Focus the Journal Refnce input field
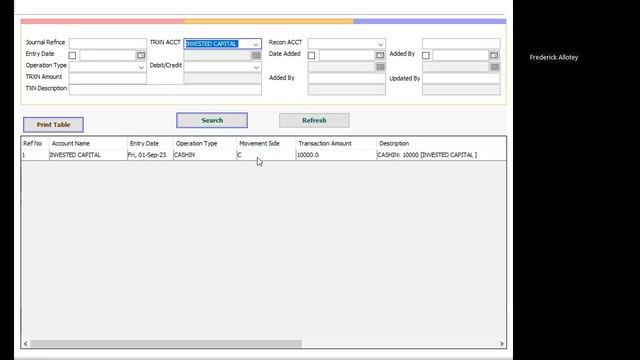 click(108, 43)
